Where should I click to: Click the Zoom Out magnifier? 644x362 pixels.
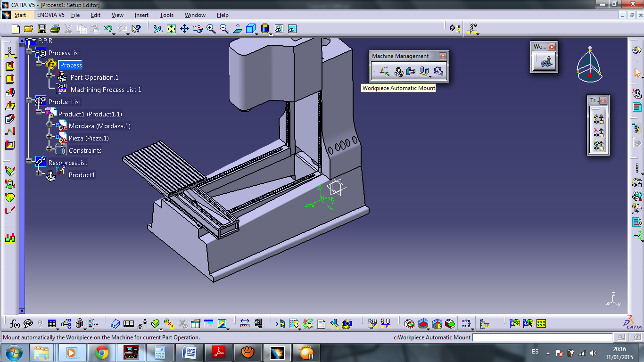click(x=224, y=29)
